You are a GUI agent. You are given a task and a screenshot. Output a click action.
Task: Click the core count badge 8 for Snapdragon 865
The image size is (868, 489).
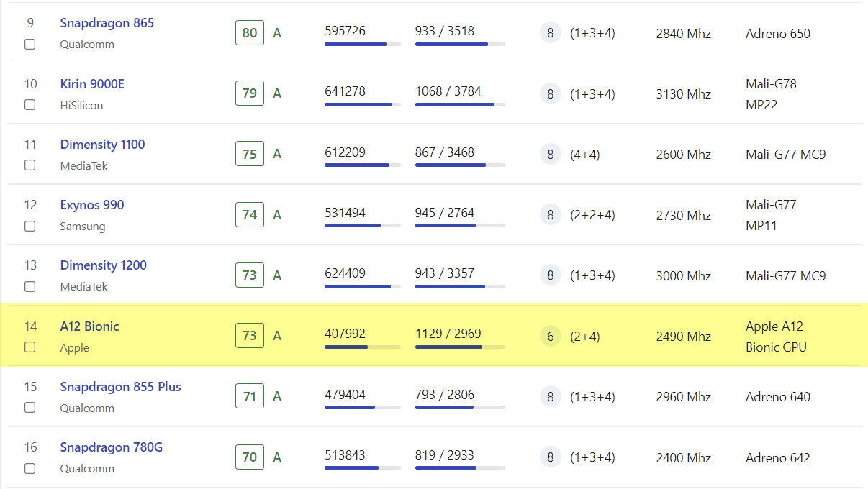[551, 33]
